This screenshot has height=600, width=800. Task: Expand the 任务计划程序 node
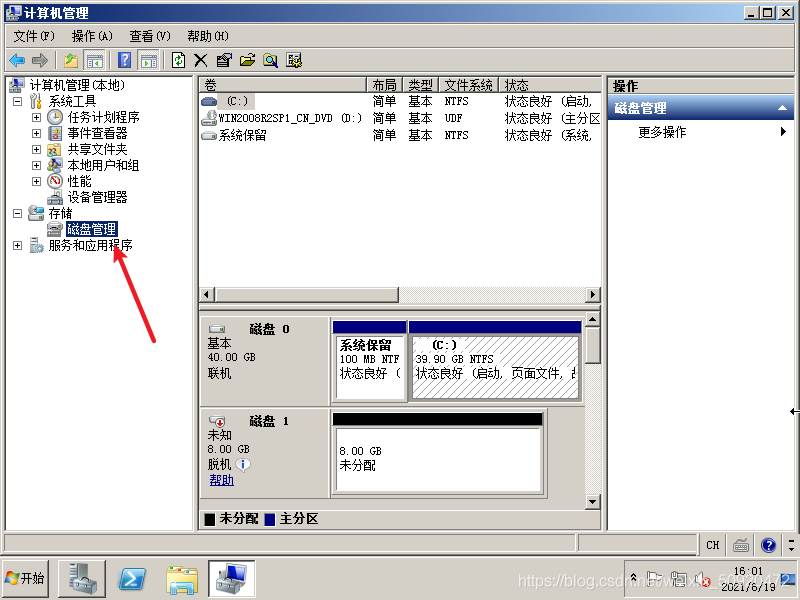pyautogui.click(x=36, y=117)
